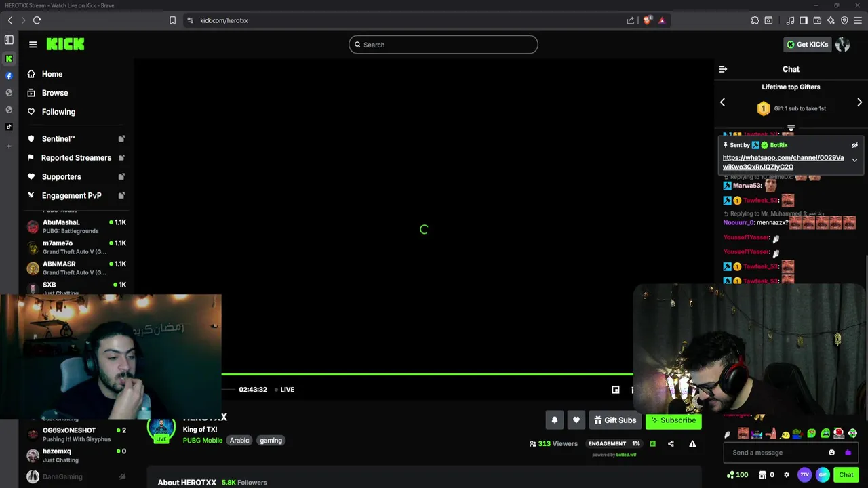Bookmark this page in Brave
868x488 pixels.
pos(172,20)
